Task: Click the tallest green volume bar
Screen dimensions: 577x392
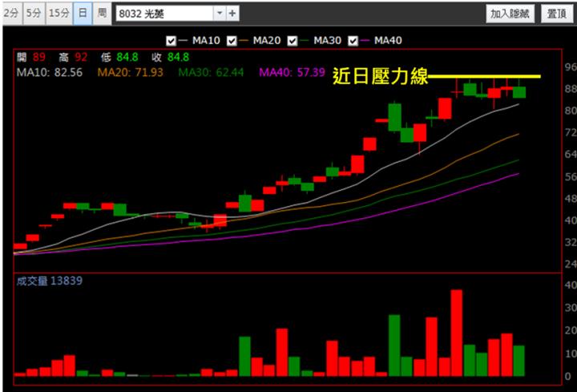Action: pos(394,346)
